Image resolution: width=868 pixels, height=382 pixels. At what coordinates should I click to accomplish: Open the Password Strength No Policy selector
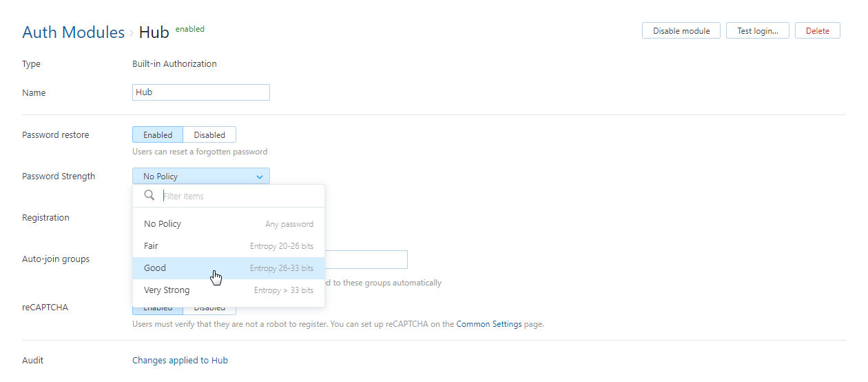point(200,177)
